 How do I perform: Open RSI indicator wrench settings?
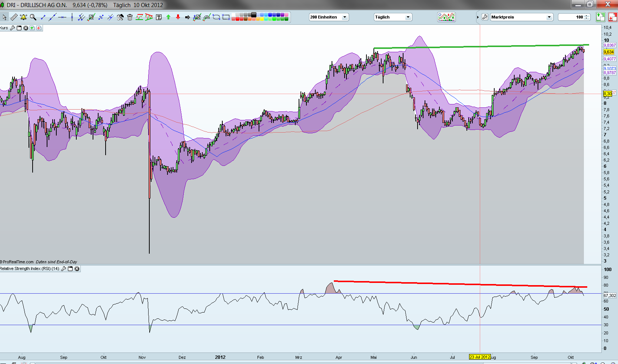64,269
